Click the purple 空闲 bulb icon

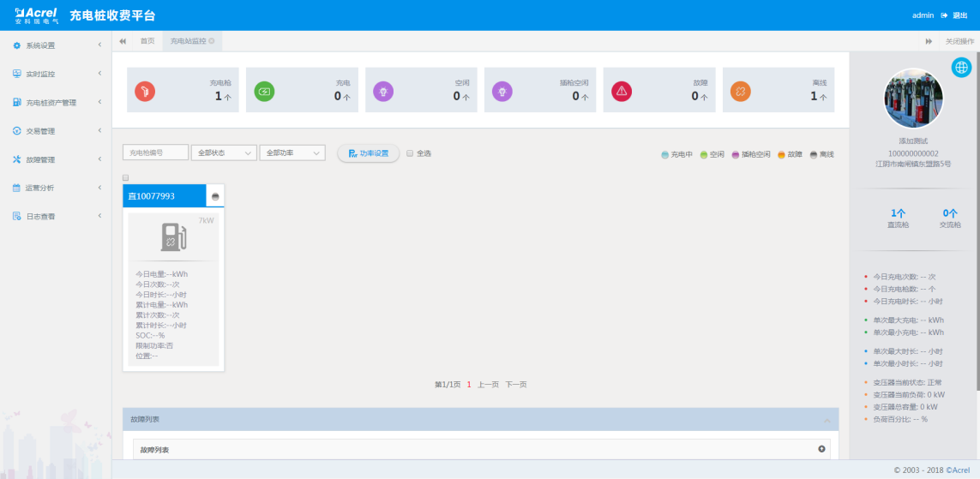pyautogui.click(x=383, y=92)
